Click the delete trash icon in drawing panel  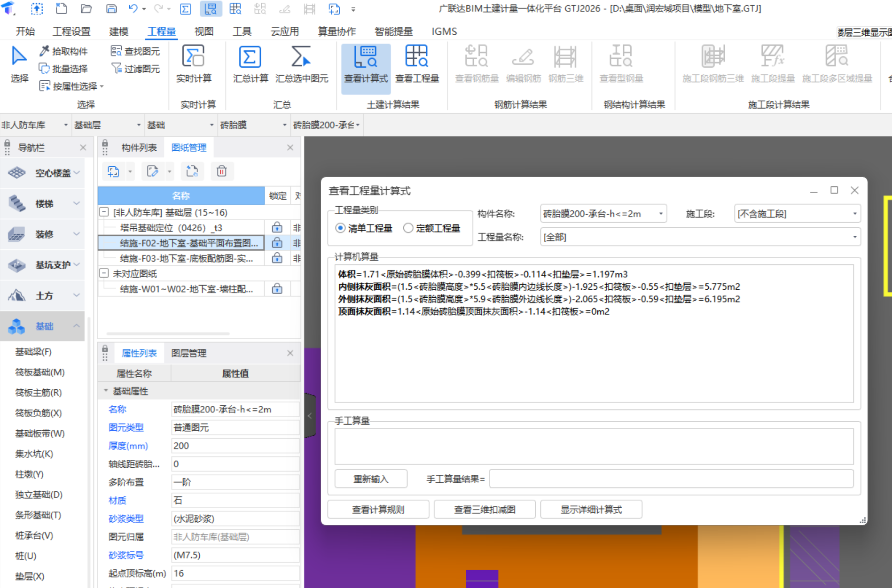[222, 171]
